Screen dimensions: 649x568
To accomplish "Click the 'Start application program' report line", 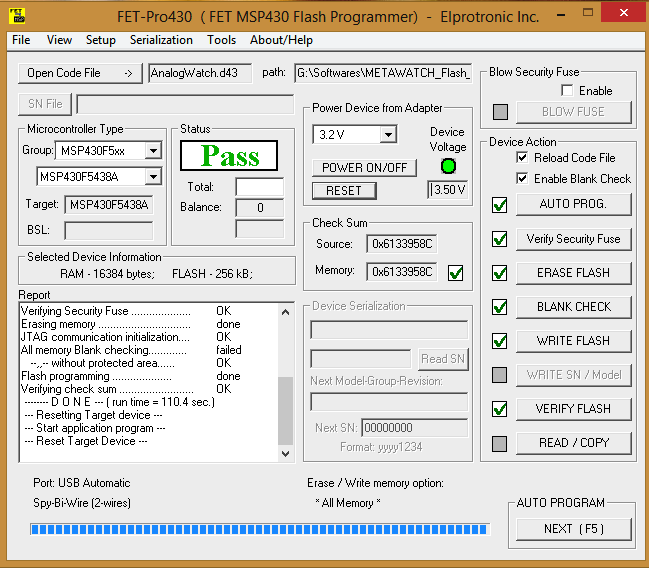I will point(95,428).
